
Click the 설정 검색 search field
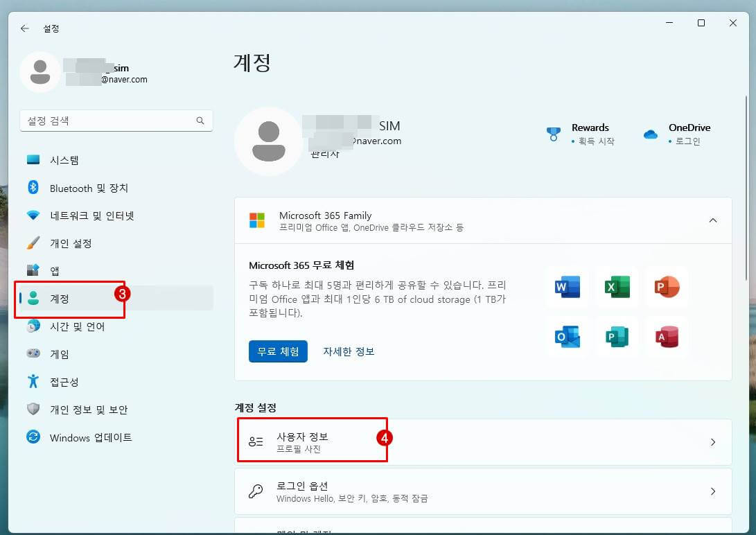point(116,121)
